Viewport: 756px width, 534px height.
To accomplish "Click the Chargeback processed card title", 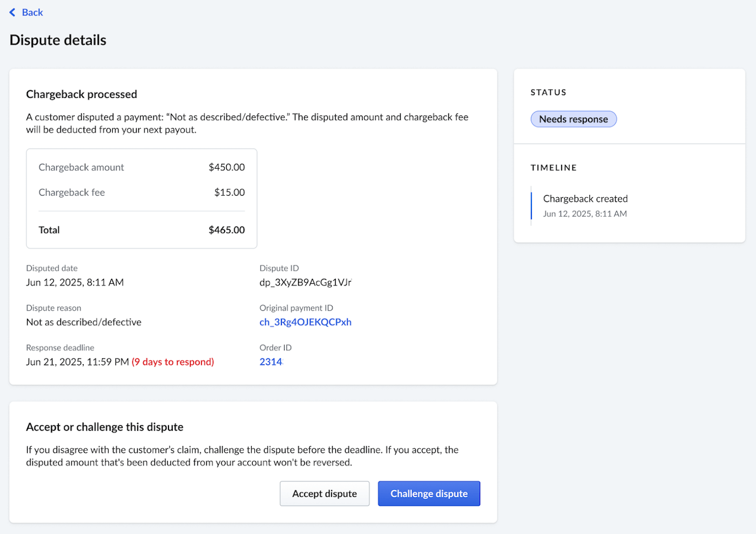I will coord(81,94).
